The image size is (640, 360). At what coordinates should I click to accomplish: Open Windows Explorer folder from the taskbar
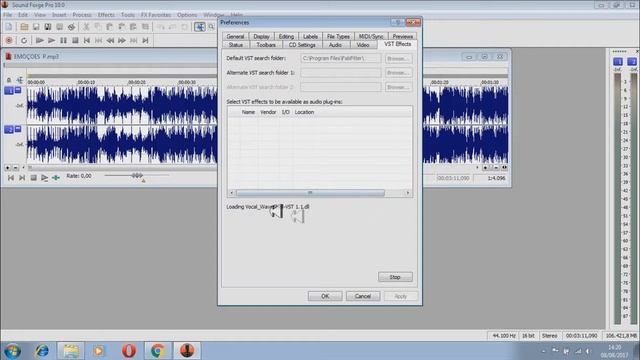point(71,351)
